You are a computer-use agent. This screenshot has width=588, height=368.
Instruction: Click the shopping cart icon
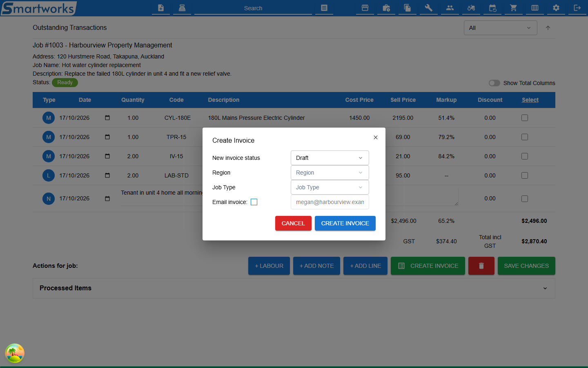click(x=514, y=8)
